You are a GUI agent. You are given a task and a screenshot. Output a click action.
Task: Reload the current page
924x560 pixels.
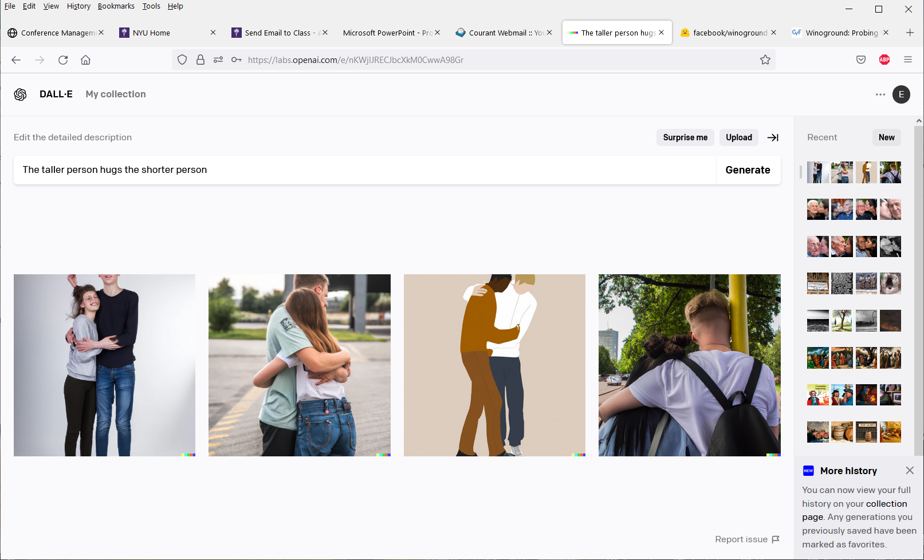(63, 60)
